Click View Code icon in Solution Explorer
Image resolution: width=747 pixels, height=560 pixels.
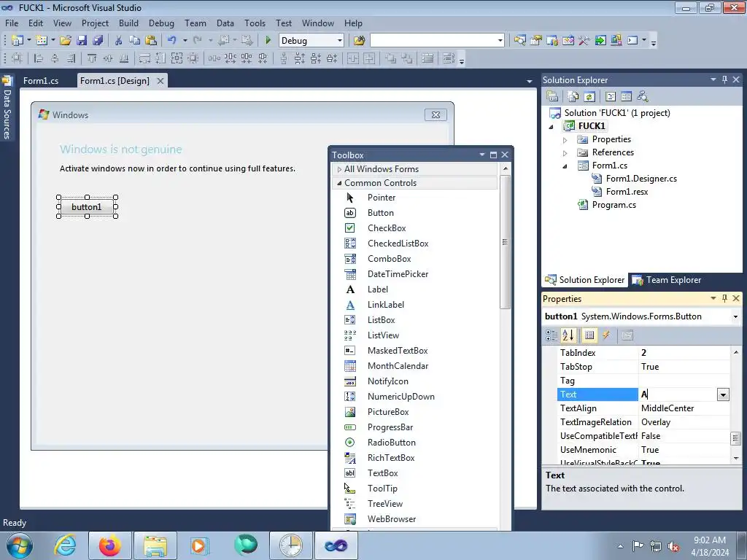pos(611,97)
